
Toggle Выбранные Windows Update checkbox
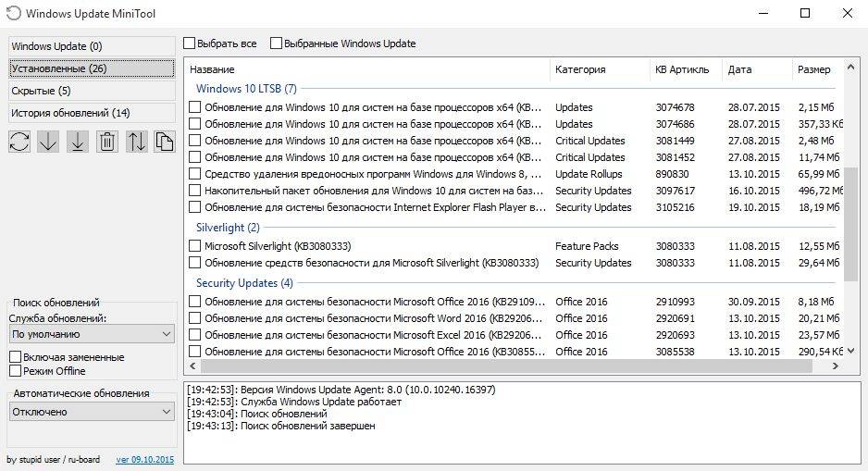pos(276,43)
